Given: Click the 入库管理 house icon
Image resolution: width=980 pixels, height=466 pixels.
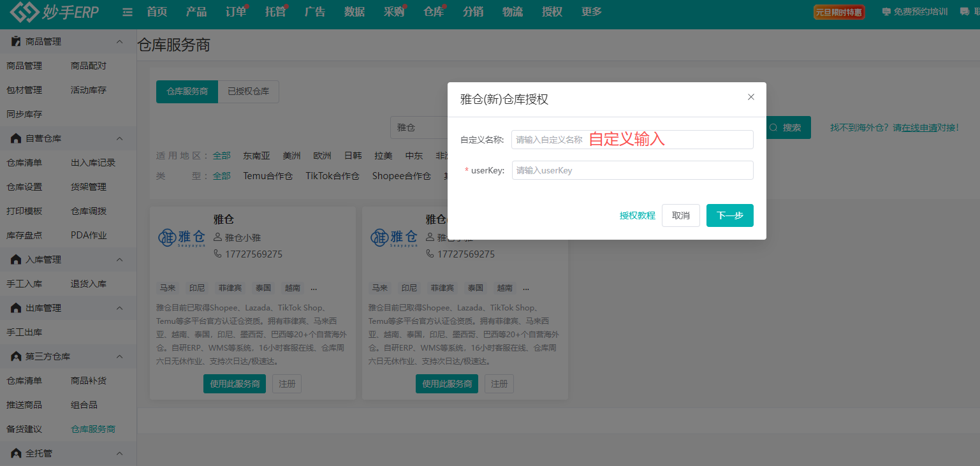Looking at the screenshot, I should [17, 259].
